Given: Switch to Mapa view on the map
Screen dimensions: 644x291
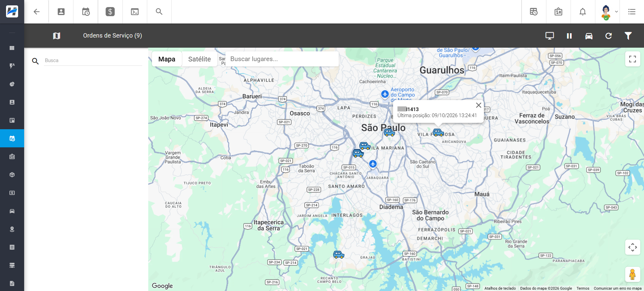Looking at the screenshot, I should [167, 59].
